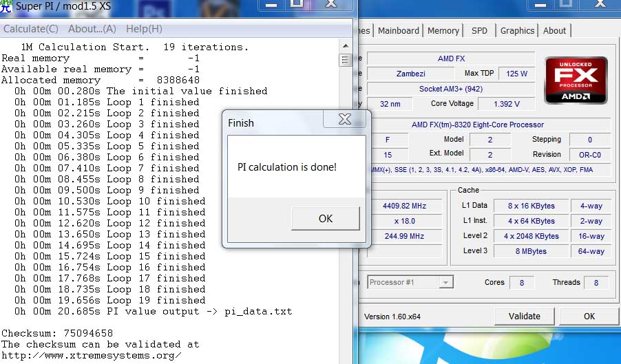The width and height of the screenshot is (621, 364).
Task: Click the 4 x 2048 KBytes Level 2 value
Action: point(531,236)
